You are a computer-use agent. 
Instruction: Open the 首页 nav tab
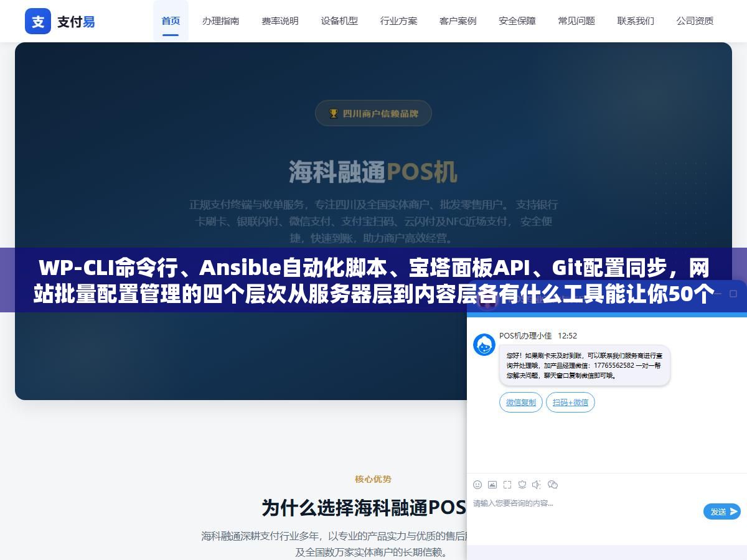pyautogui.click(x=171, y=21)
